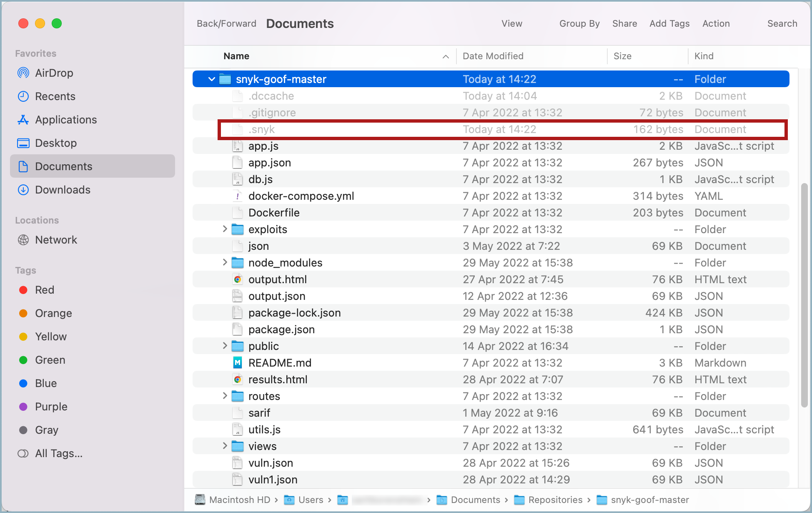
Task: Browse the Network under Locations
Action: coord(56,240)
